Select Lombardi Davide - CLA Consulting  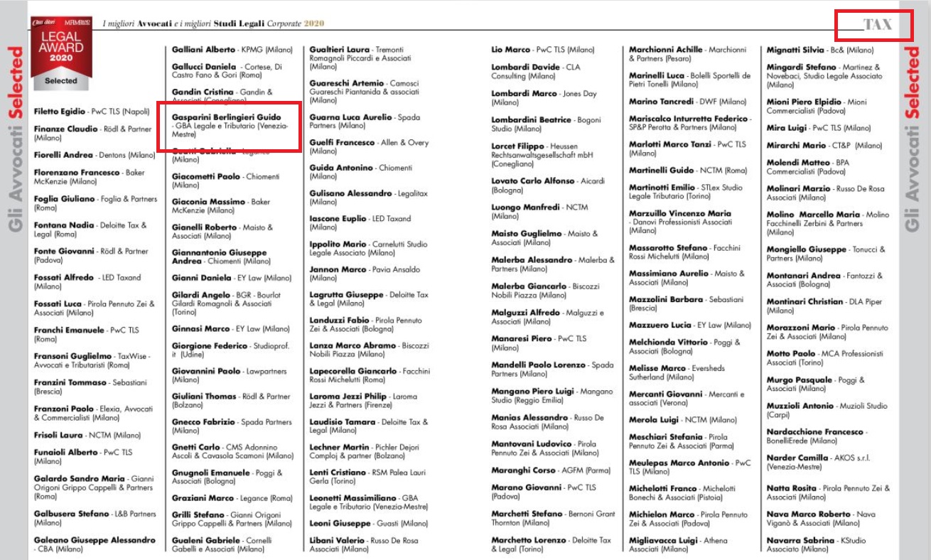click(537, 71)
